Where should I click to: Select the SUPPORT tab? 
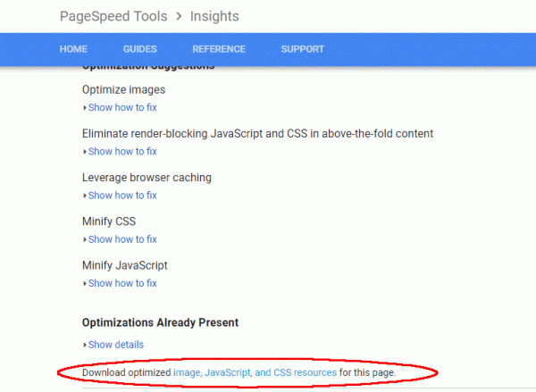pos(303,48)
